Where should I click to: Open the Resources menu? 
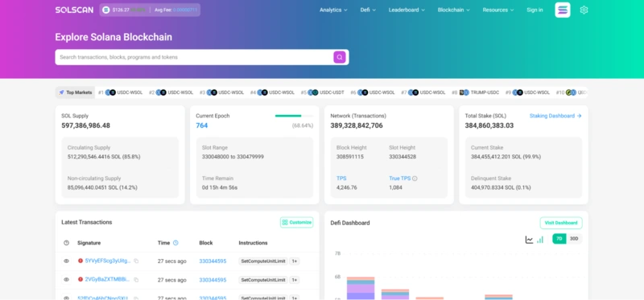point(498,10)
